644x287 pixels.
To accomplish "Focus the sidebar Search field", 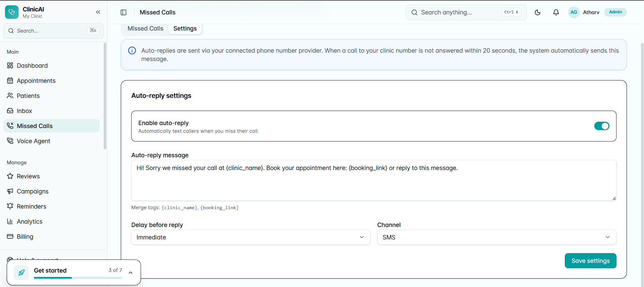I will 53,31.
